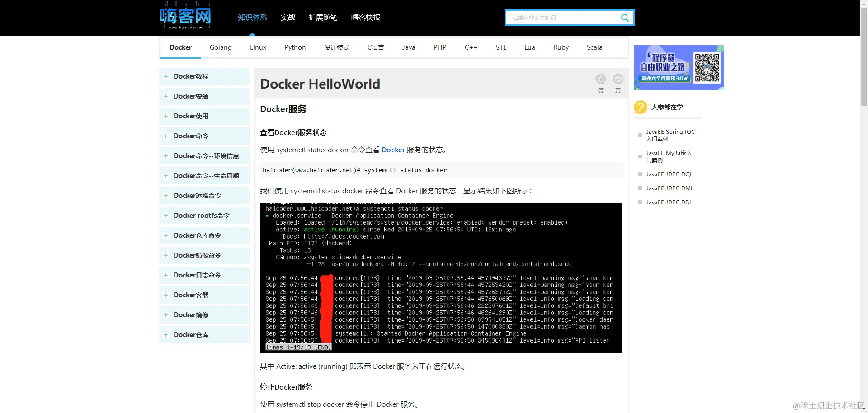Open JavaEE Spring IOC 入门案例 link
Screen dimensions: 868x413
coord(670,136)
